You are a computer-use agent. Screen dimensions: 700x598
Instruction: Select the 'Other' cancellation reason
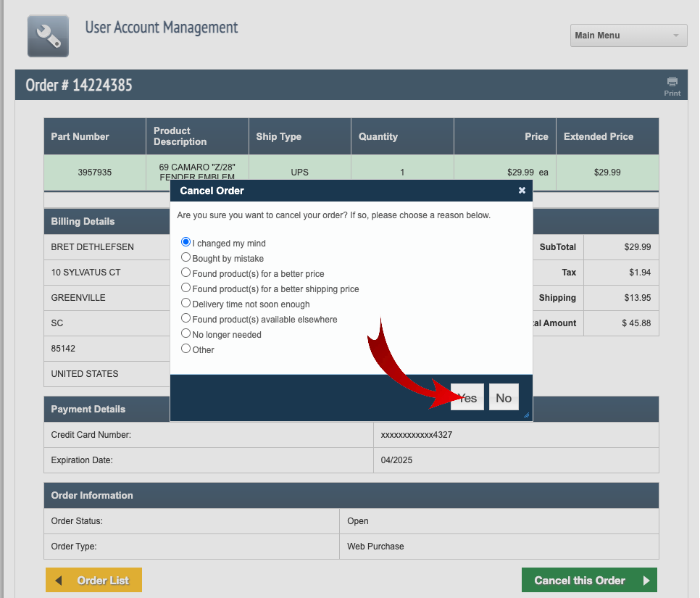click(186, 349)
